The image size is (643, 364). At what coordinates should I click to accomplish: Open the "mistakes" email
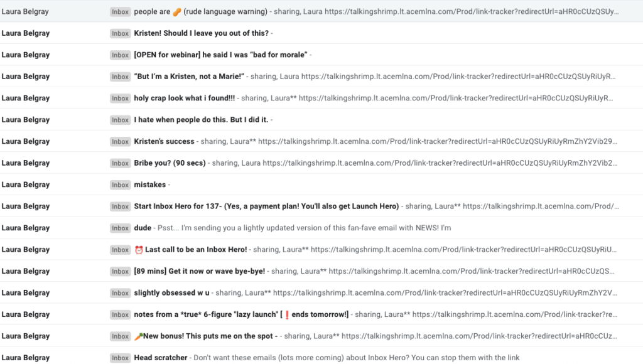click(149, 185)
